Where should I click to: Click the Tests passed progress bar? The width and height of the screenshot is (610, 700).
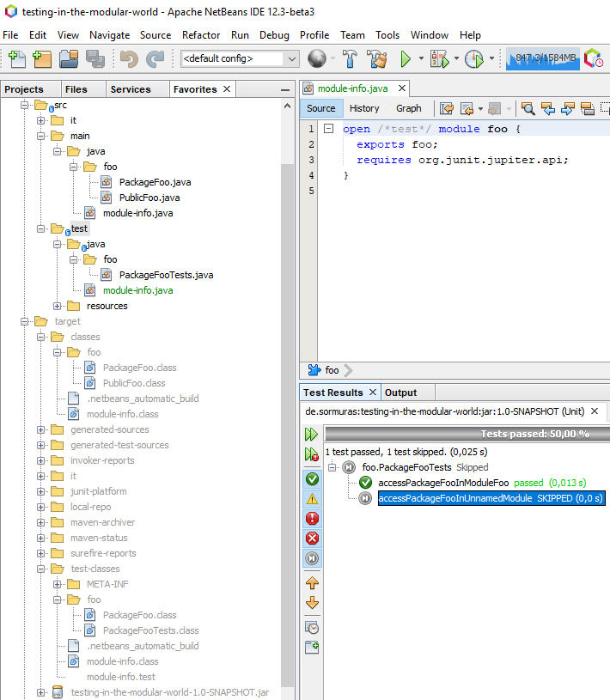click(x=467, y=434)
